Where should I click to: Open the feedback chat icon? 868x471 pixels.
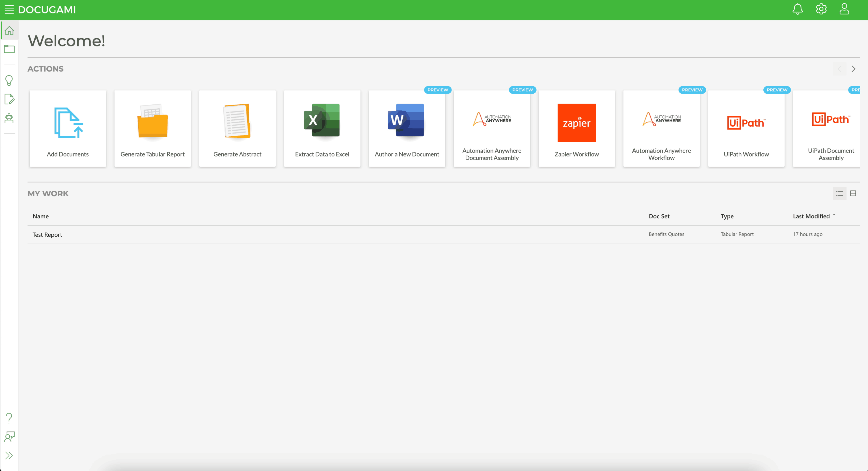9,436
